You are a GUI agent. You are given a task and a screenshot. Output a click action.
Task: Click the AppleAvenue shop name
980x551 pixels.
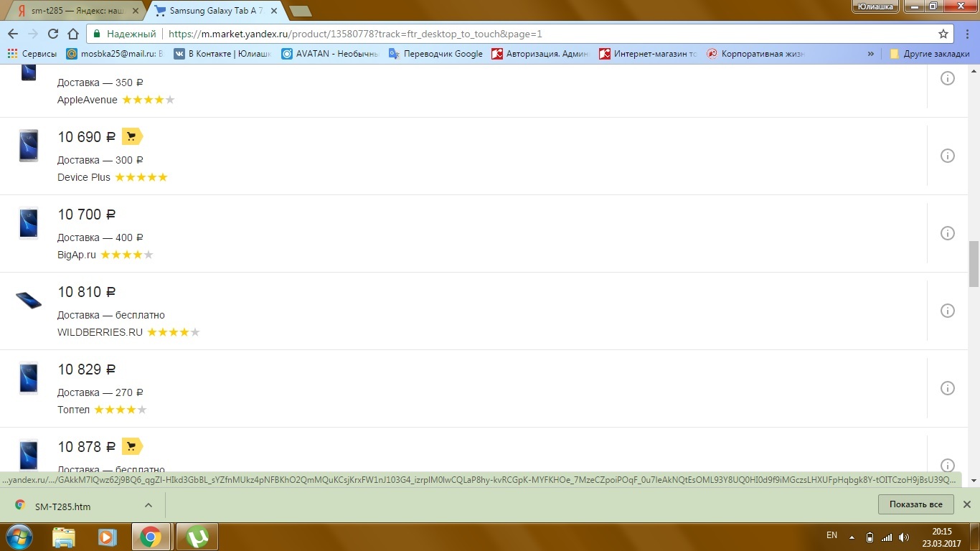point(88,100)
